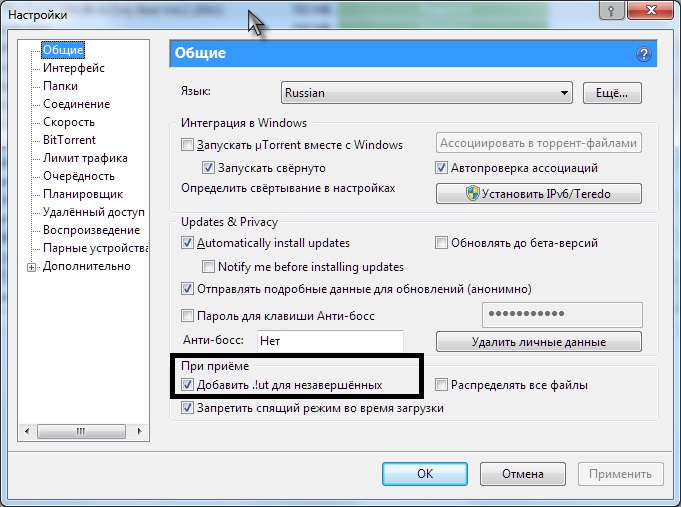681x507 pixels.
Task: Uncheck Запускать свёрнуто
Action: pyautogui.click(x=208, y=168)
